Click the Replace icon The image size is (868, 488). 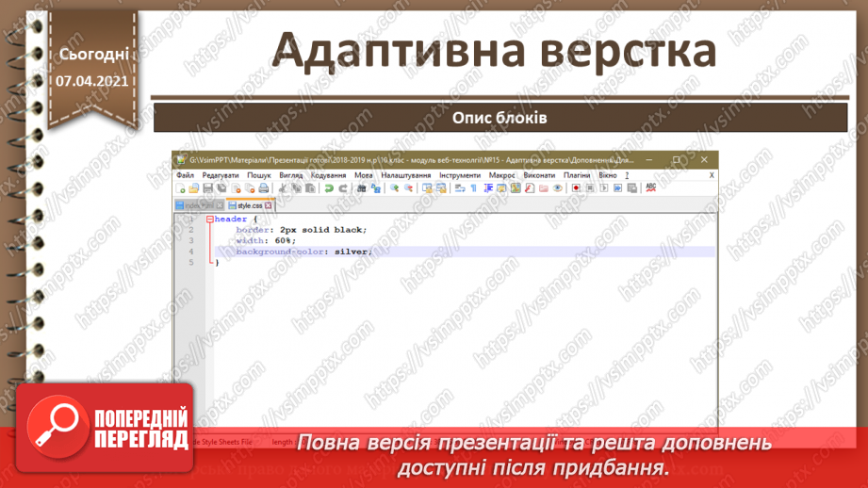pos(376,188)
